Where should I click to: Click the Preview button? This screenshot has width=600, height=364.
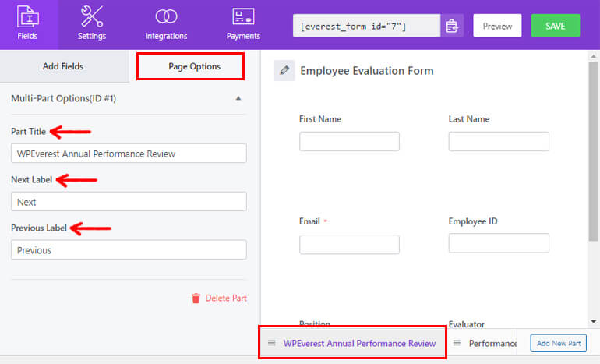497,26
